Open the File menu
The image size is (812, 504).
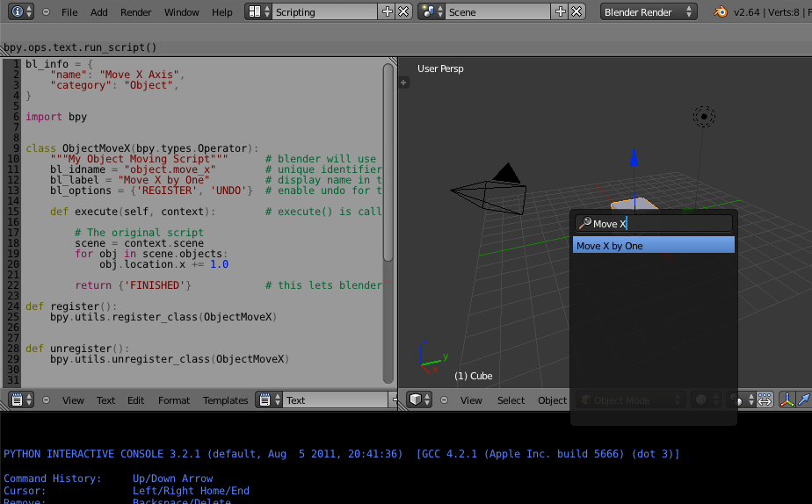[69, 12]
